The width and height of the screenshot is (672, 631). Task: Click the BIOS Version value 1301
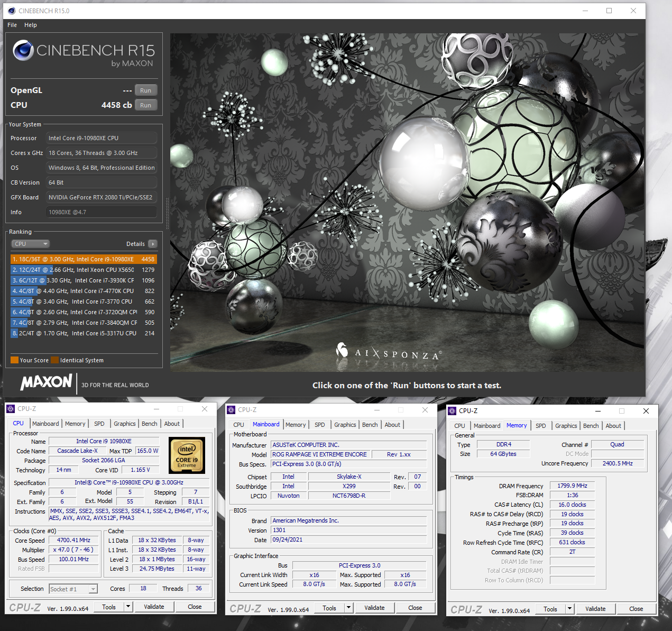[x=348, y=530]
